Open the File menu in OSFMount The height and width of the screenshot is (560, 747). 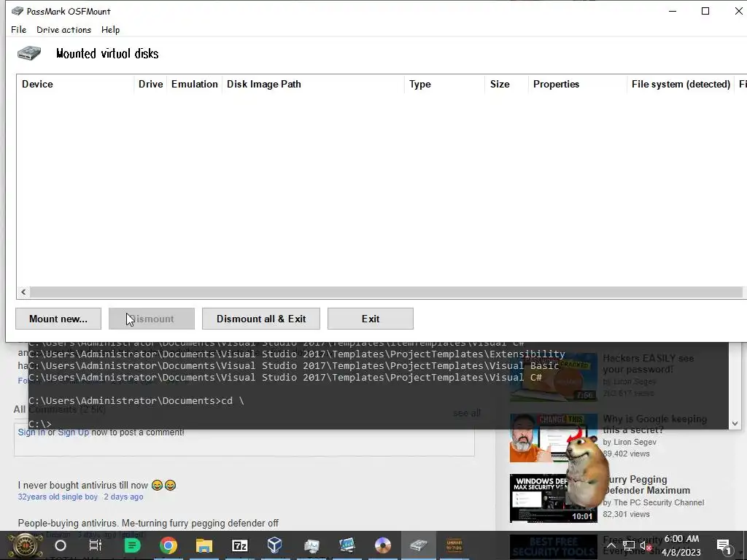[18, 29]
